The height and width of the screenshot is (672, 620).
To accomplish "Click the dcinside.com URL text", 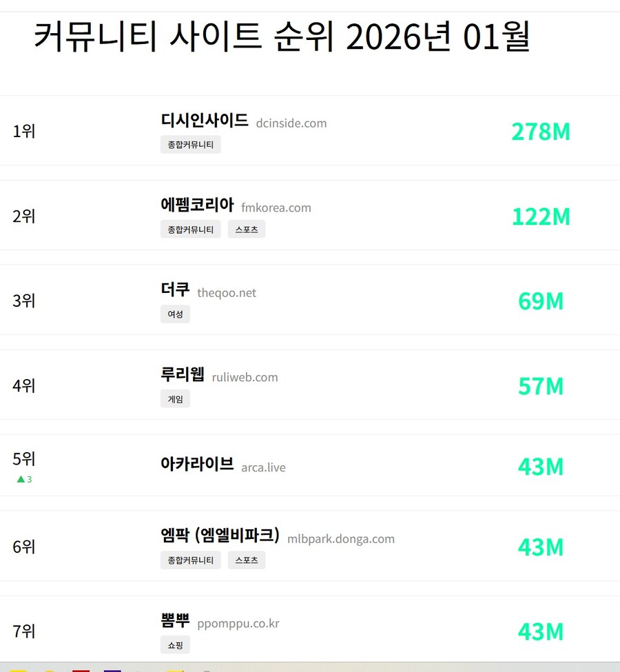I will coord(291,123).
